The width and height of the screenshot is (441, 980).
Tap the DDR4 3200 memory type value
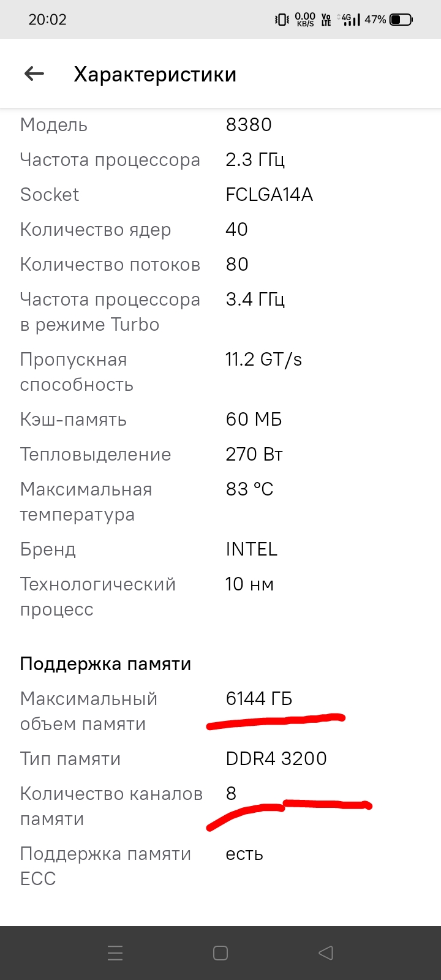276,758
